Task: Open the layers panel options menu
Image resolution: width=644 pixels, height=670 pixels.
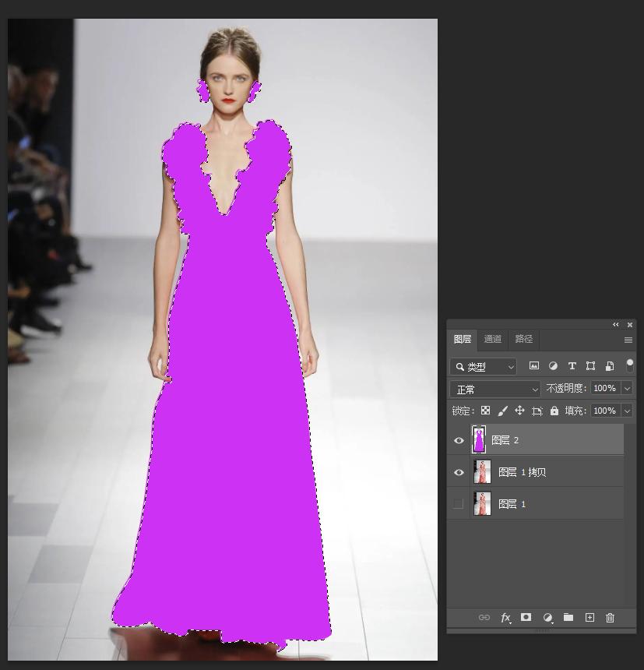Action: 628,340
